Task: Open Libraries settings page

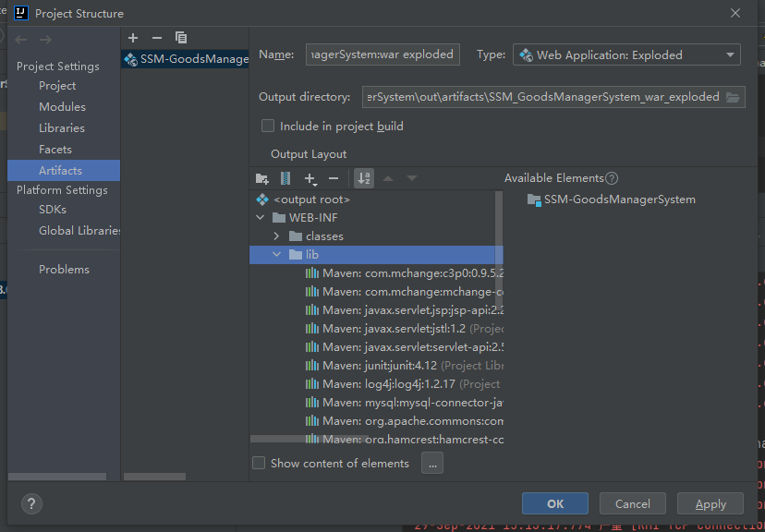Action: tap(64, 128)
